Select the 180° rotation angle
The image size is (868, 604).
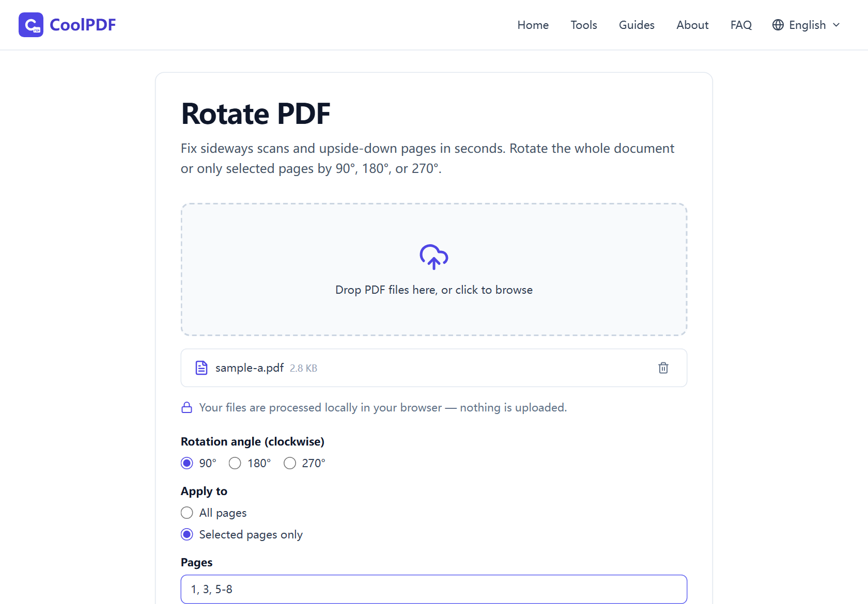[235, 463]
